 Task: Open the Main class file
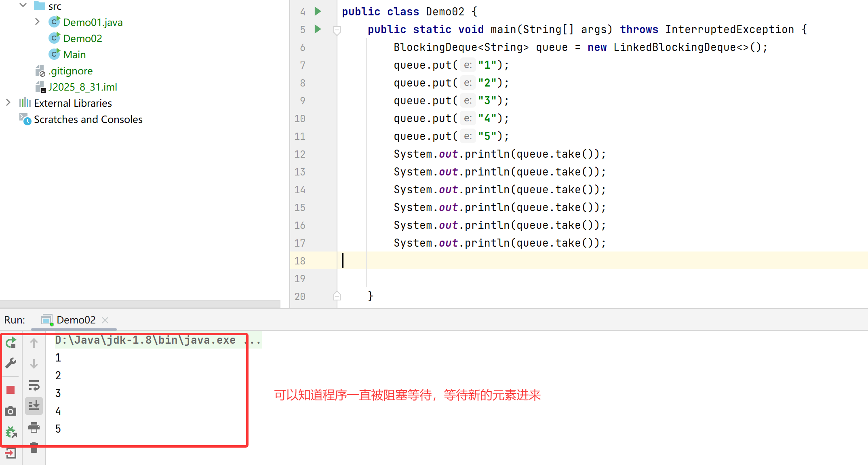point(74,55)
